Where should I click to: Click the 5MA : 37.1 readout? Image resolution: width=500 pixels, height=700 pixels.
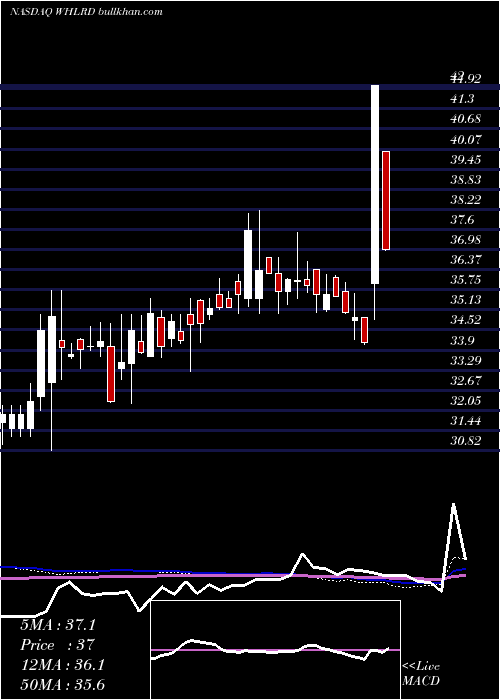pos(58,625)
